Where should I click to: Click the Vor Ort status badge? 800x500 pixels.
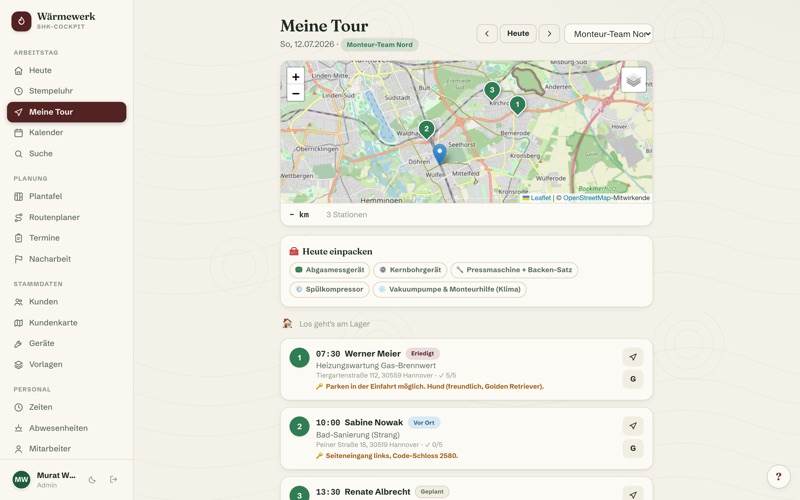pos(423,422)
